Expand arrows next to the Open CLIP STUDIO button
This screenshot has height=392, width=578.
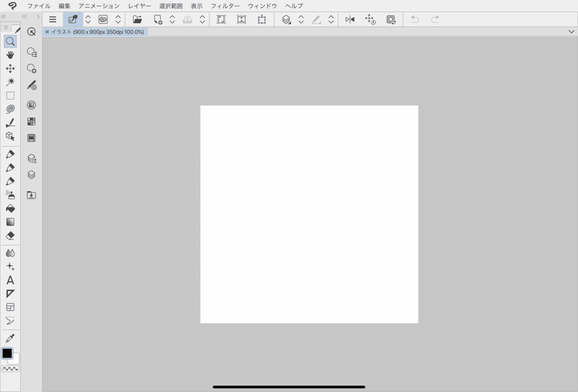click(88, 20)
